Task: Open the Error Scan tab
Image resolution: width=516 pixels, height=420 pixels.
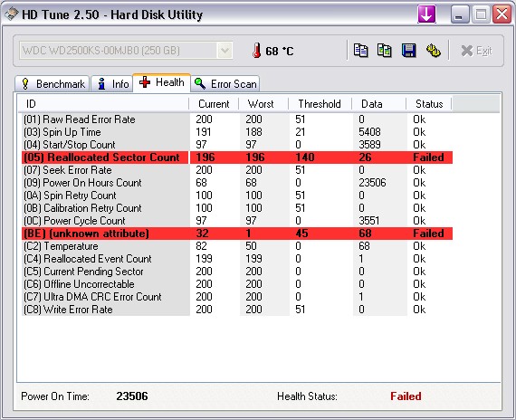Action: 225,84
